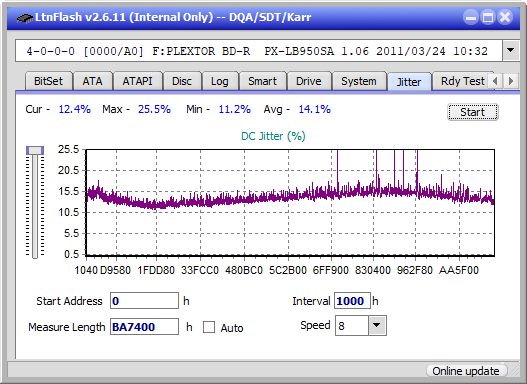Open the ATA tab
Viewport: 527px width, 384px height.
pyautogui.click(x=92, y=81)
